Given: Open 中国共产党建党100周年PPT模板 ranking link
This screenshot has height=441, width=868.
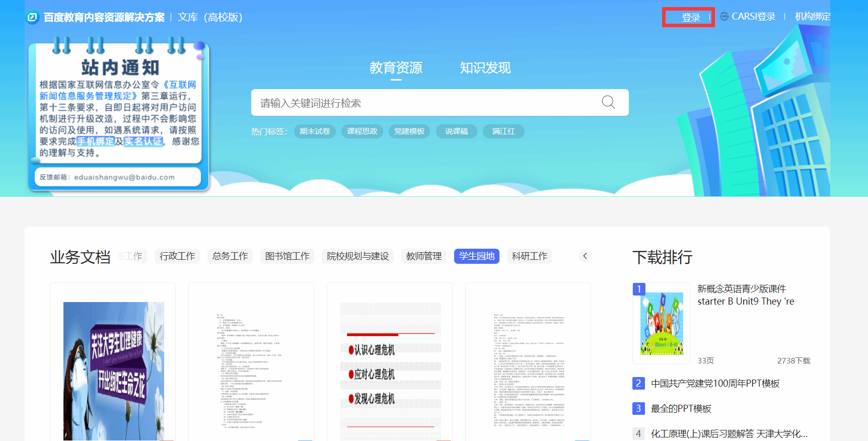Looking at the screenshot, I should tap(715, 384).
